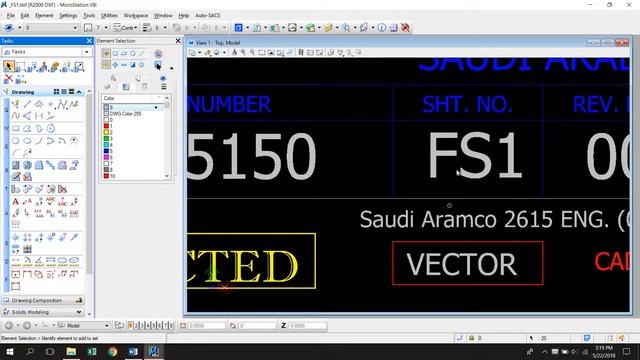
Task: Open the Element menu
Action: coord(44,16)
